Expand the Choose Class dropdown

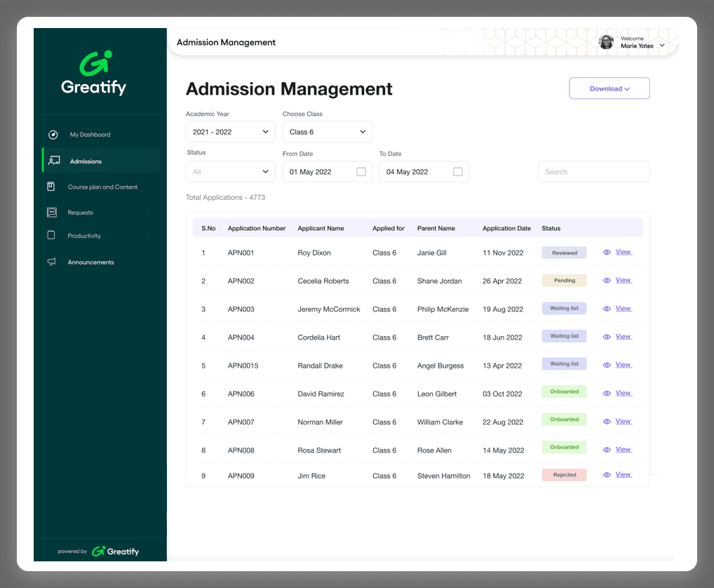click(x=327, y=132)
